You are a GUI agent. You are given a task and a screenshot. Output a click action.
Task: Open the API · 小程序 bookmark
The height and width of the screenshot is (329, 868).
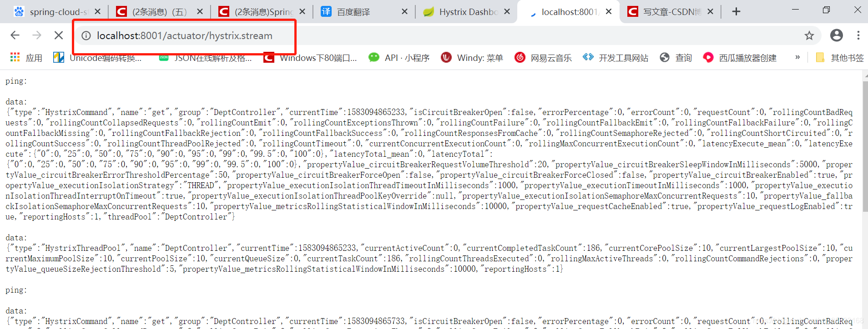pyautogui.click(x=399, y=58)
